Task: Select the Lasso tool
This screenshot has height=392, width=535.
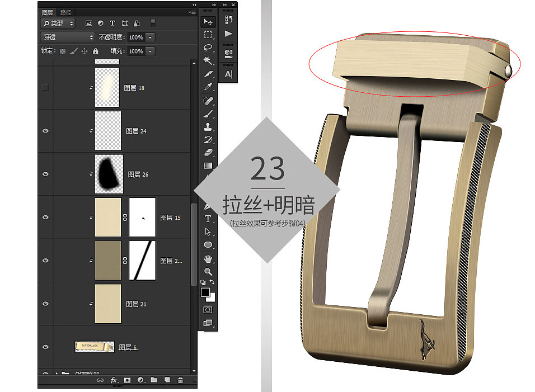Action: (x=208, y=48)
